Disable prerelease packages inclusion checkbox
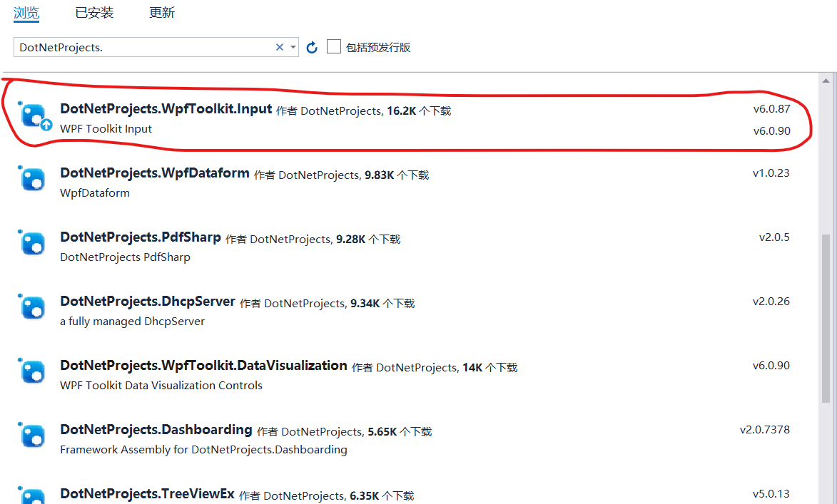 coord(333,46)
